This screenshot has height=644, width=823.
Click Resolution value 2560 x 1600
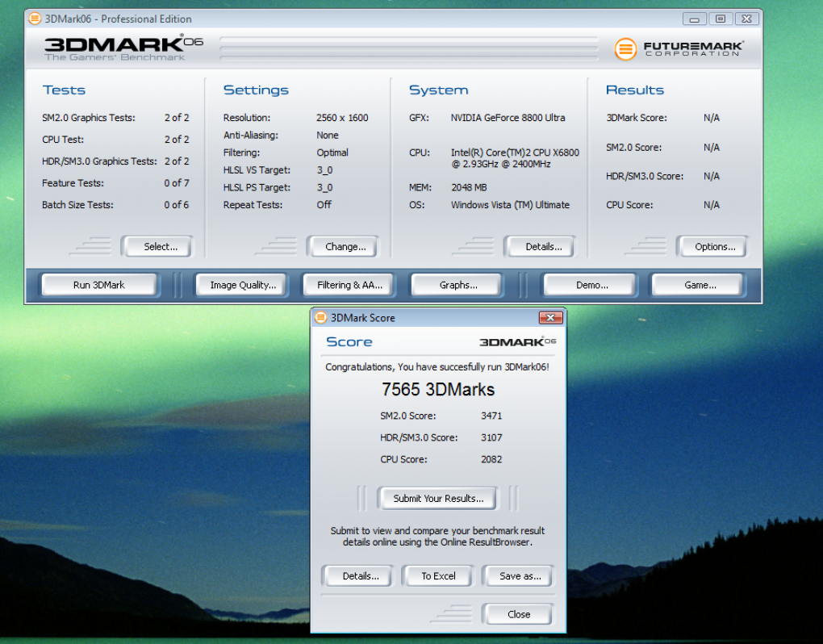(x=342, y=118)
